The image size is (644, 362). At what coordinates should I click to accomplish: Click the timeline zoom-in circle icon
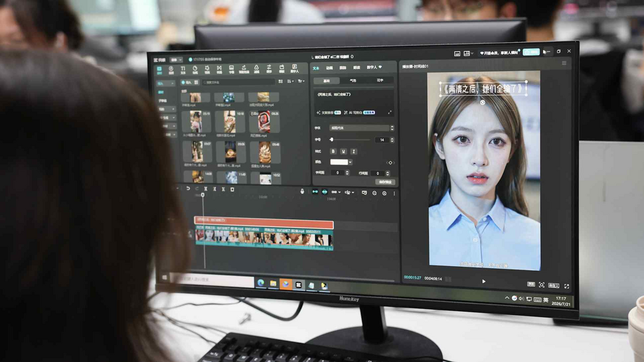click(x=384, y=193)
